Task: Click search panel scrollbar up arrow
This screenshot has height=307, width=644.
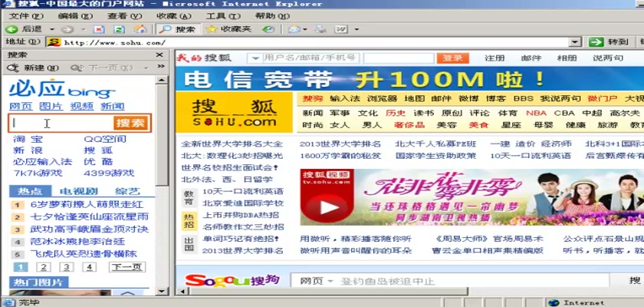Action: point(162,80)
